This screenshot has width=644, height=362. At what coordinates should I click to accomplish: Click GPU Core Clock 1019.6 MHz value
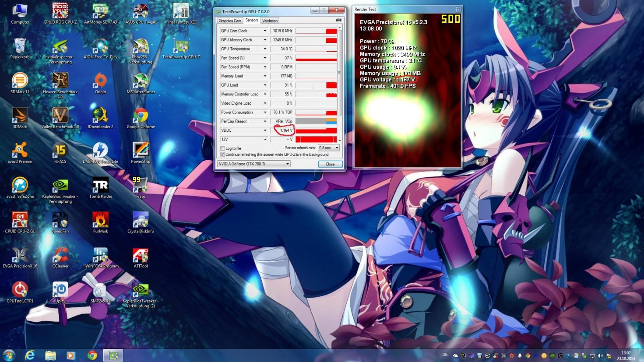click(282, 31)
